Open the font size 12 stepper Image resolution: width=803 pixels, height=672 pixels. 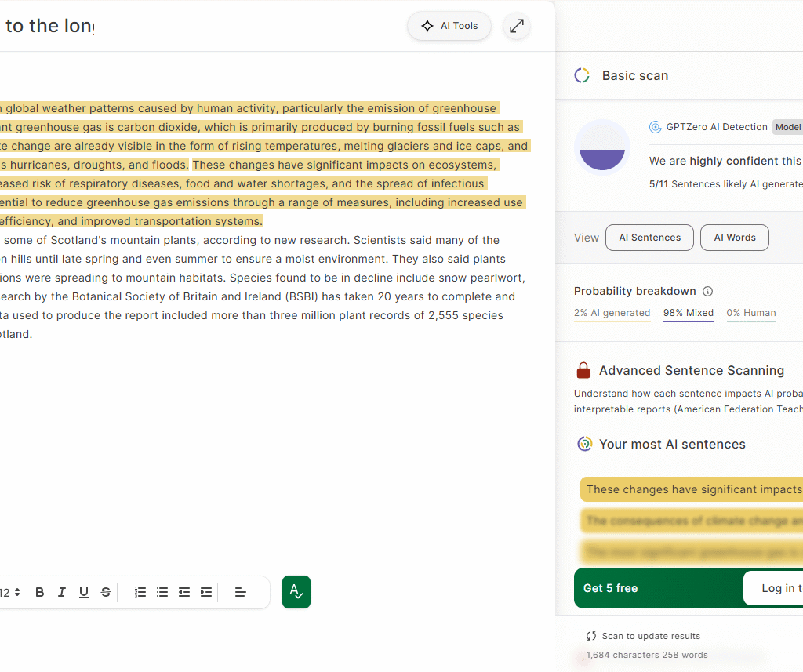11,592
